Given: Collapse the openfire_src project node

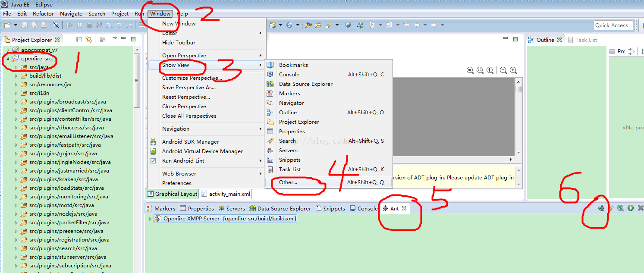Looking at the screenshot, I should coord(8,59).
